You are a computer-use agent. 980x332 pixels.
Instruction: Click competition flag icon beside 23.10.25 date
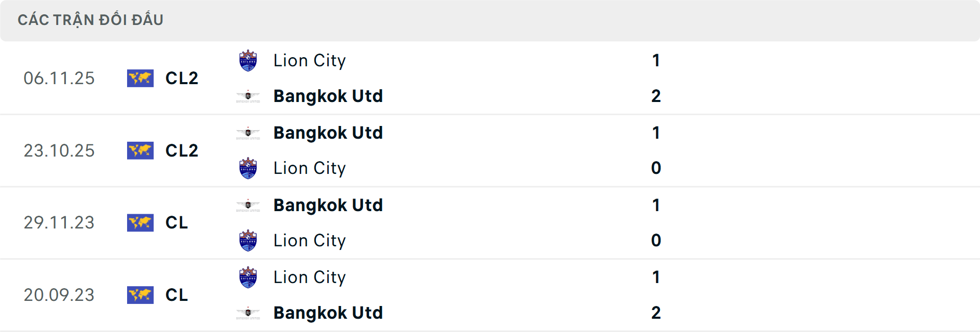[140, 151]
